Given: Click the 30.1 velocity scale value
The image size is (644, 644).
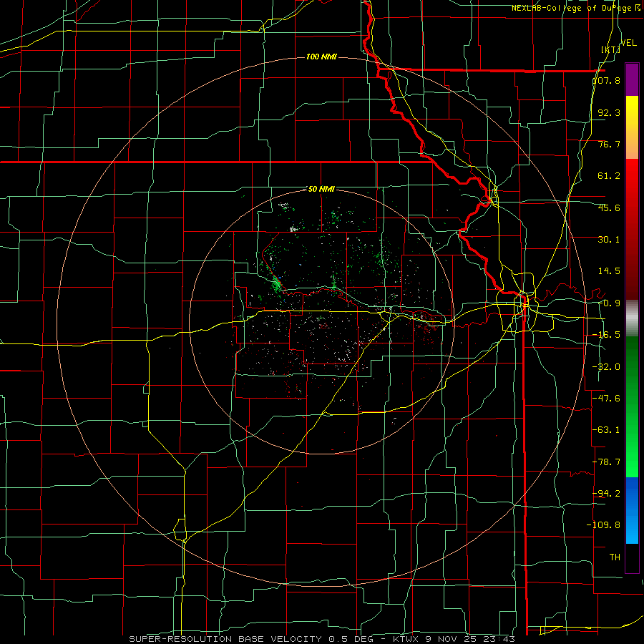Looking at the screenshot, I should pyautogui.click(x=609, y=240).
